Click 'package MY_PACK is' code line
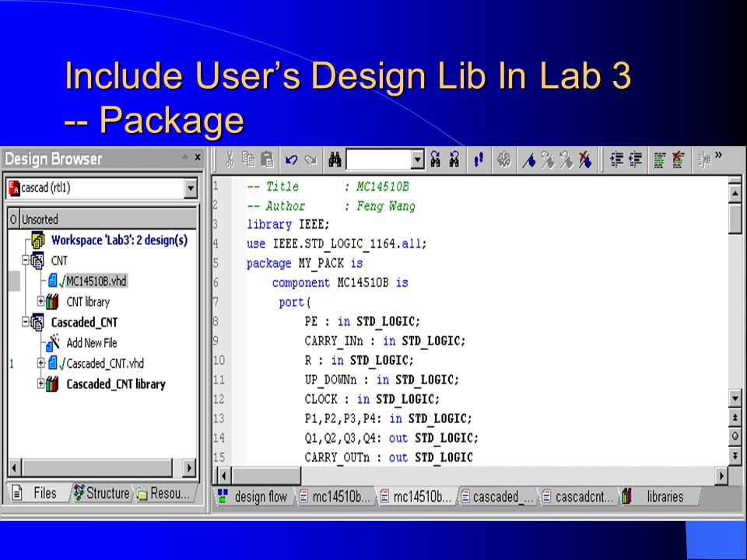747x560 pixels. pyautogui.click(x=304, y=264)
